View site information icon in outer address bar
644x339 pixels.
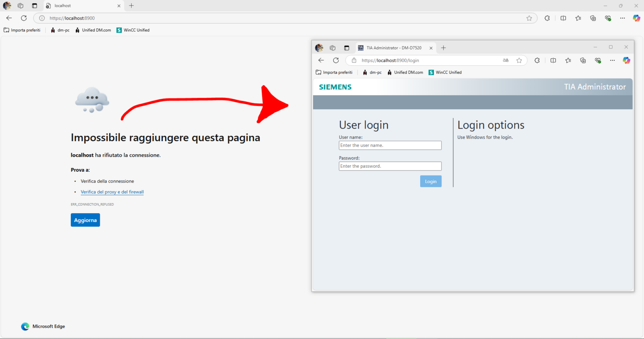pyautogui.click(x=42, y=18)
